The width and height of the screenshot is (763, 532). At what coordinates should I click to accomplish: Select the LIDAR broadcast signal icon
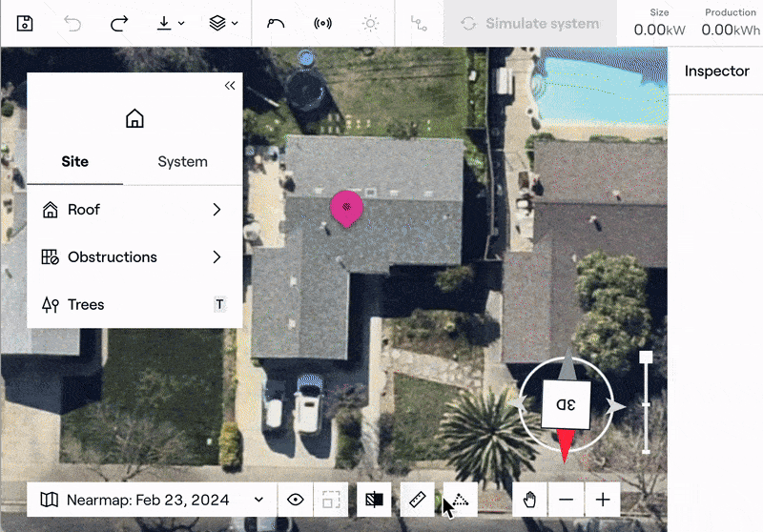tap(323, 23)
